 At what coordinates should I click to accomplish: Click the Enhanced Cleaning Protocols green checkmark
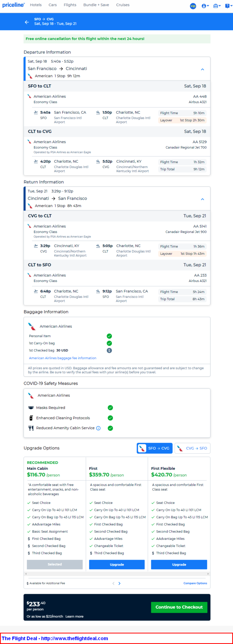110,418
